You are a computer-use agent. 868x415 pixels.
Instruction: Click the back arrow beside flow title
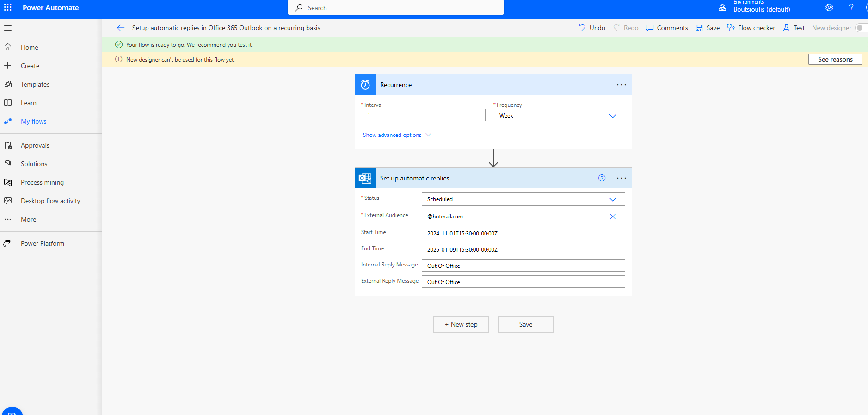121,28
